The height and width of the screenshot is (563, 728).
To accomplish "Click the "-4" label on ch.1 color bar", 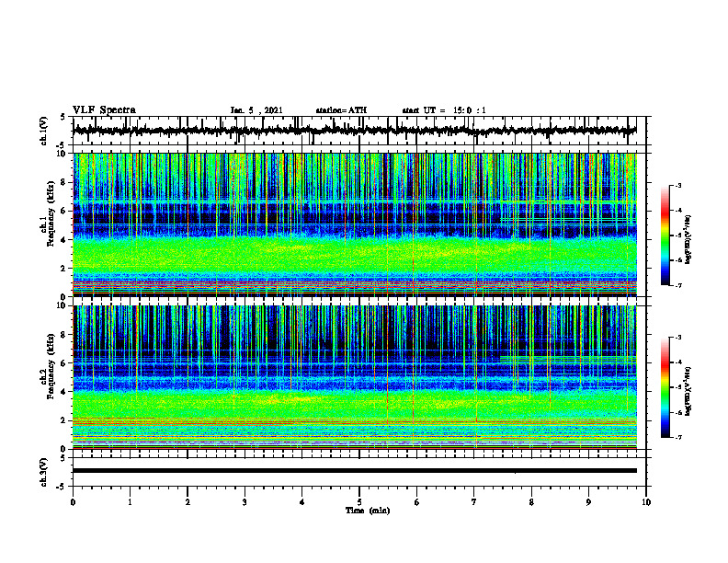I will [x=678, y=211].
